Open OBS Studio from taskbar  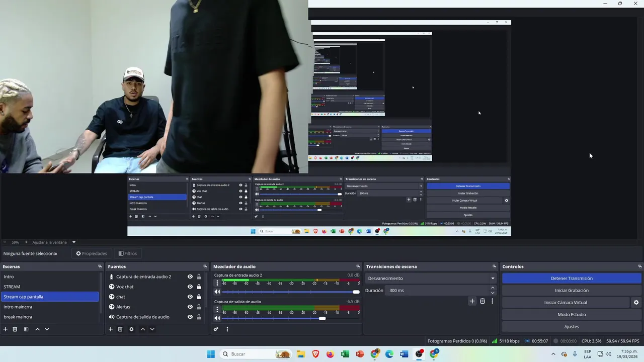coord(419,354)
